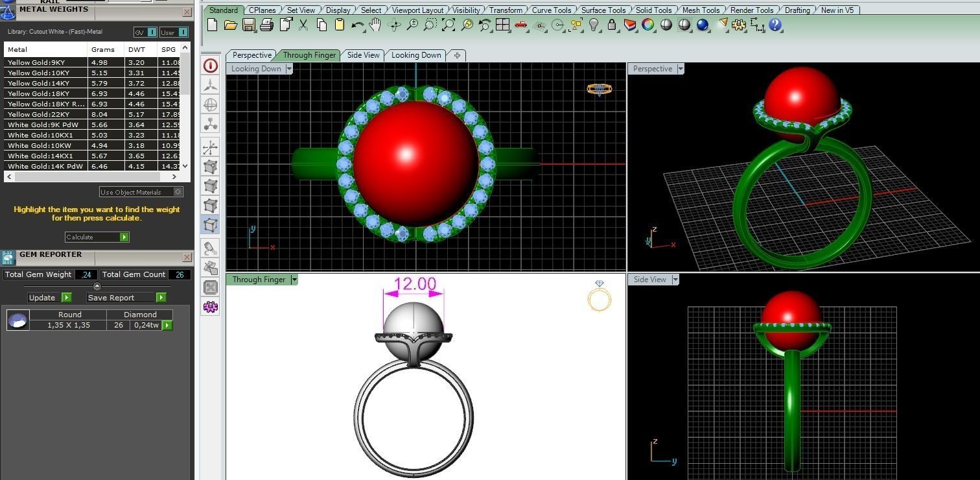Click the Four Viewports layout icon
980x480 pixels.
coord(502,25)
